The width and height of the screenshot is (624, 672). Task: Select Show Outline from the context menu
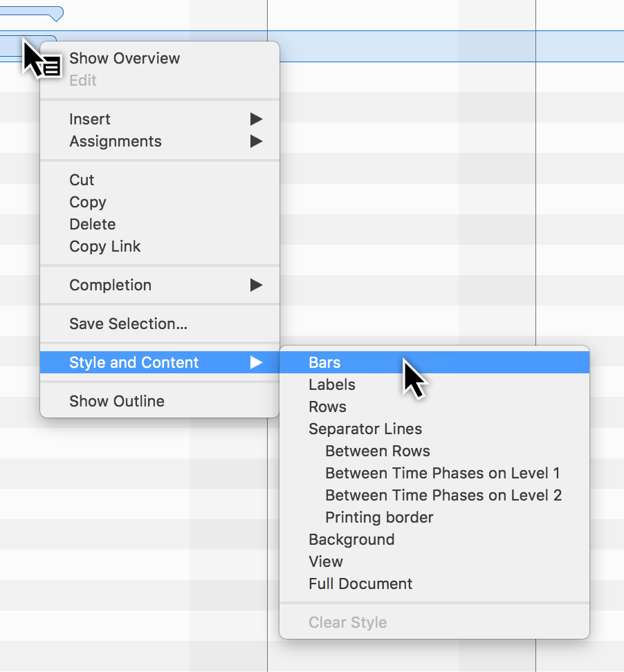click(x=116, y=400)
